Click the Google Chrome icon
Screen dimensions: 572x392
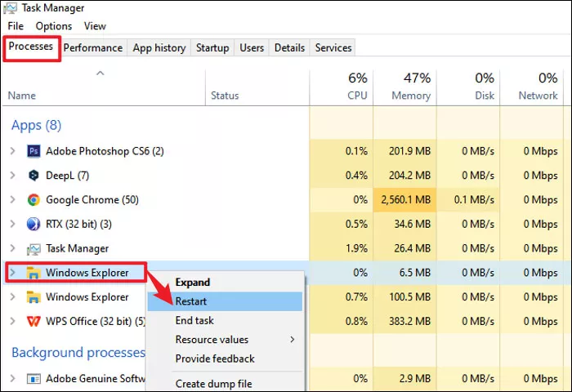[34, 200]
